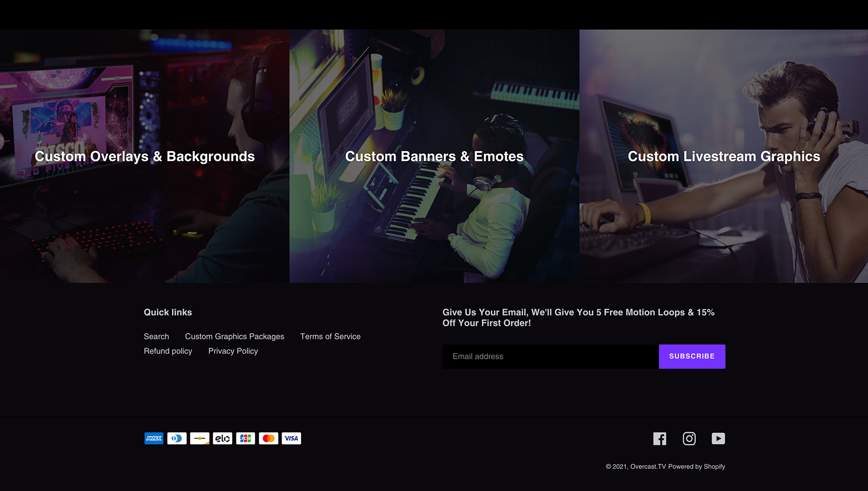The height and width of the screenshot is (491, 868).
Task: Click the Discover payment icon
Action: tap(199, 438)
